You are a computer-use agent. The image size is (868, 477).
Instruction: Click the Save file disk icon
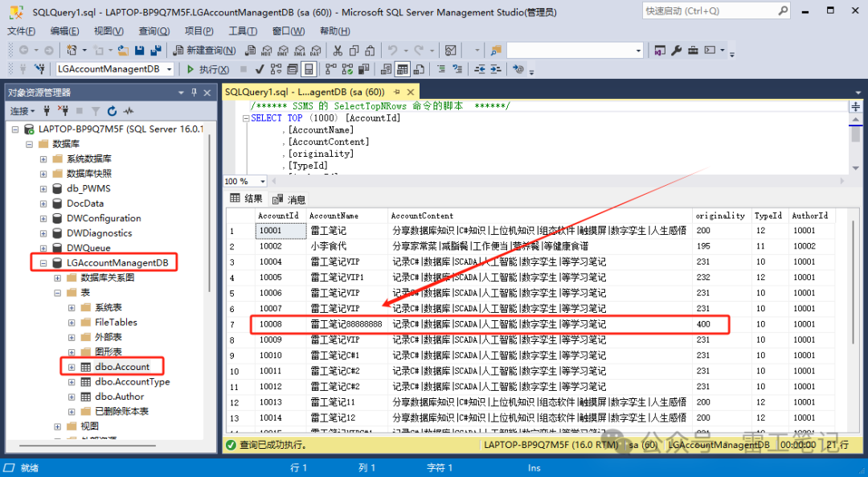click(140, 51)
